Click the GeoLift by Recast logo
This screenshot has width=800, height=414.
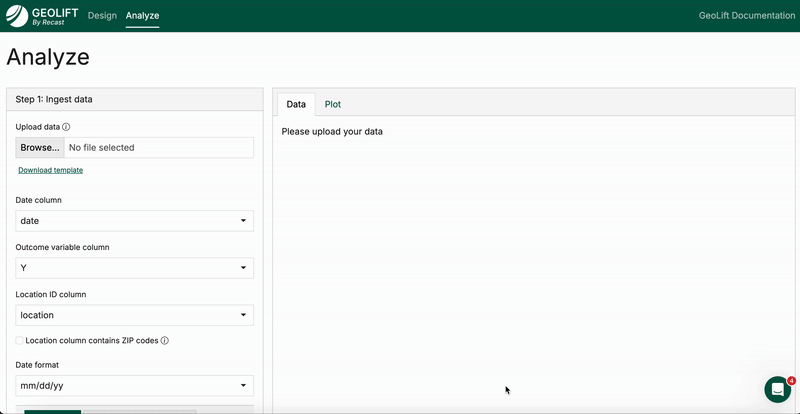(42, 16)
